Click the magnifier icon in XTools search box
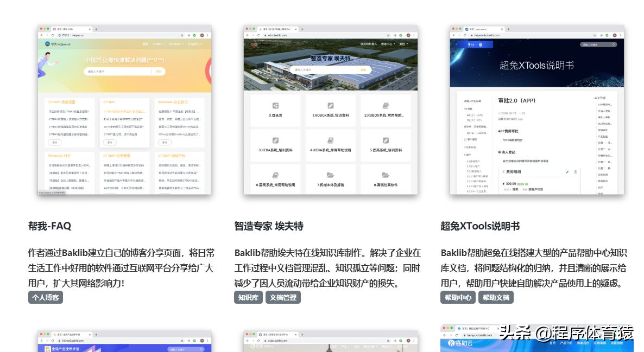644x352 pixels. (x=614, y=44)
